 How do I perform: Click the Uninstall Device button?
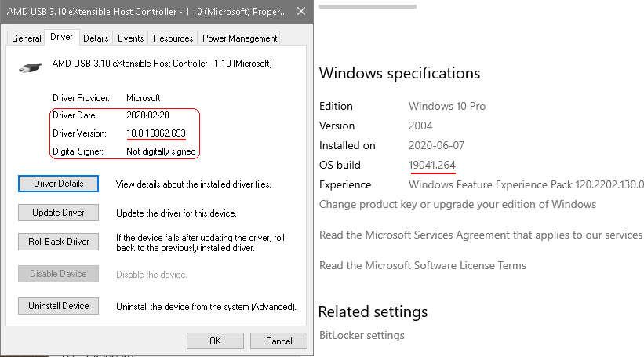58,306
